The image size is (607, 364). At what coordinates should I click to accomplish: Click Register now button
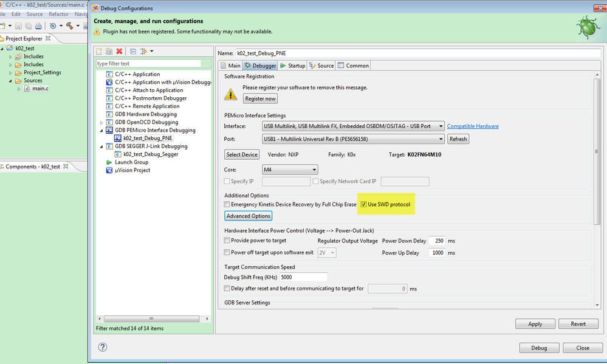coord(260,98)
